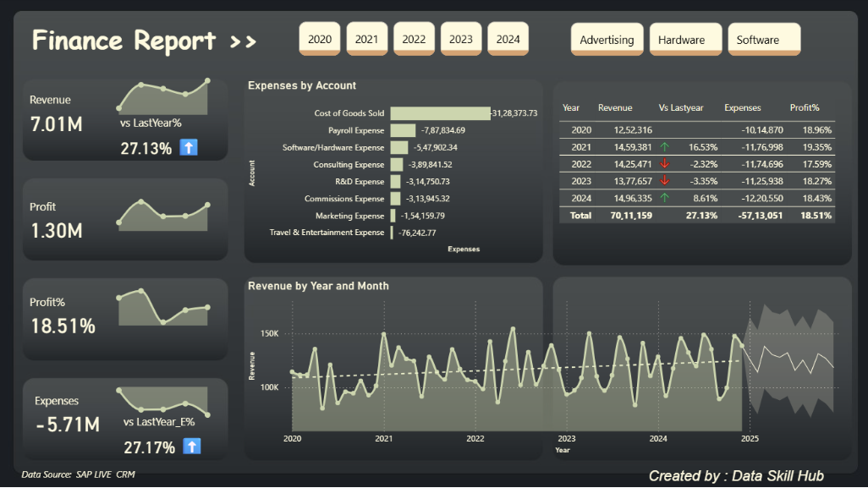The width and height of the screenshot is (868, 488).
Task: Click the Data Source SAP LIVE CRM text
Action: coord(78,474)
